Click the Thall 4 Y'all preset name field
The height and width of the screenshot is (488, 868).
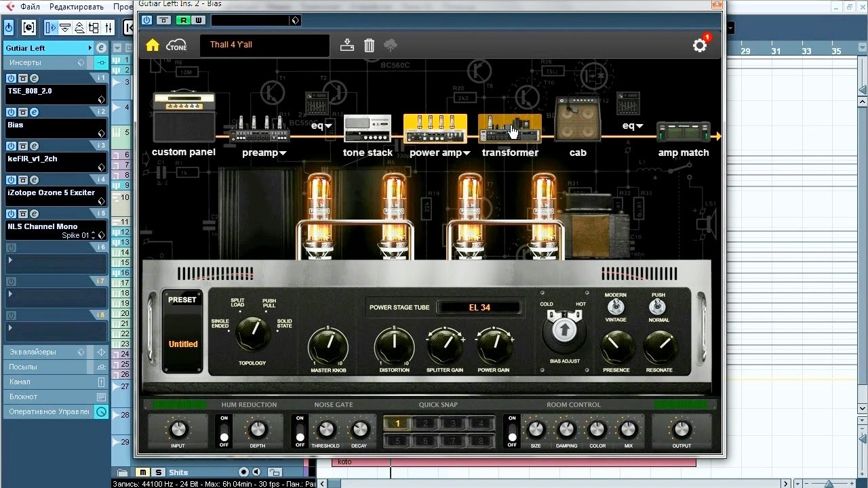click(x=264, y=45)
